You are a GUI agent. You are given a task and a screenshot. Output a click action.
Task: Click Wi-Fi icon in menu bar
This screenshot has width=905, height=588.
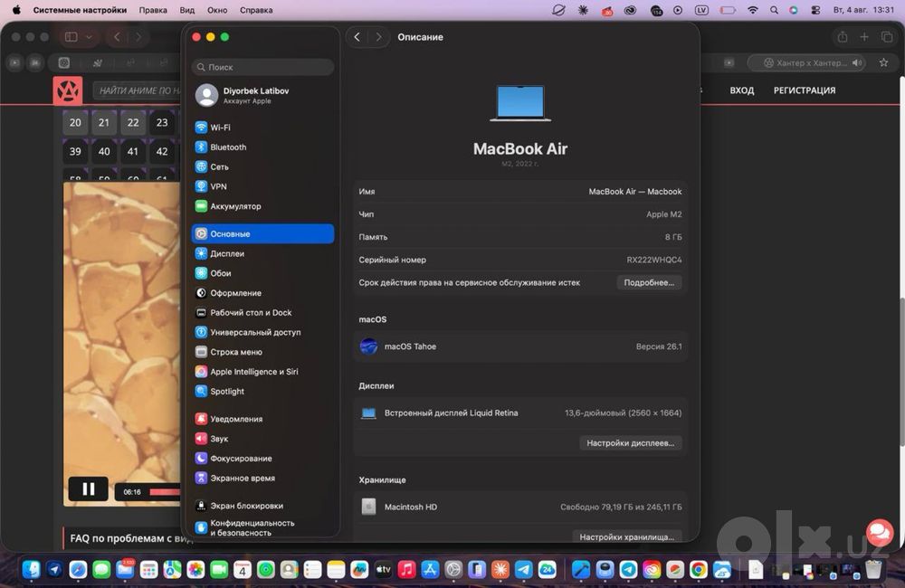click(x=753, y=10)
